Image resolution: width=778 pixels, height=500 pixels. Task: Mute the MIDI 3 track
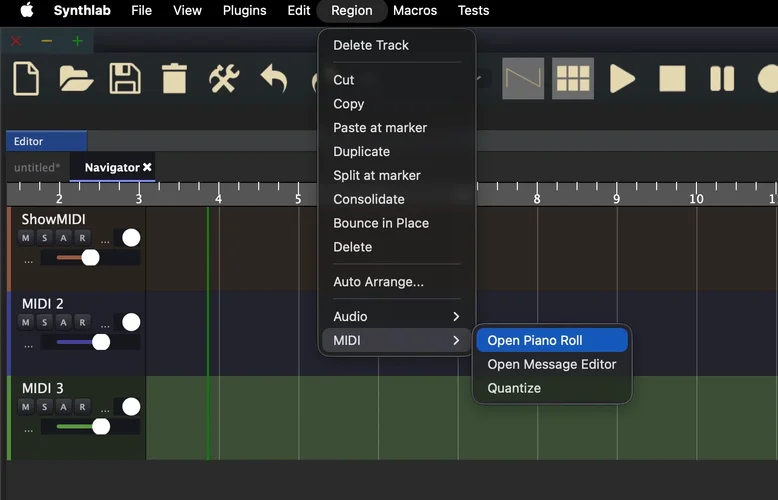tap(26, 407)
